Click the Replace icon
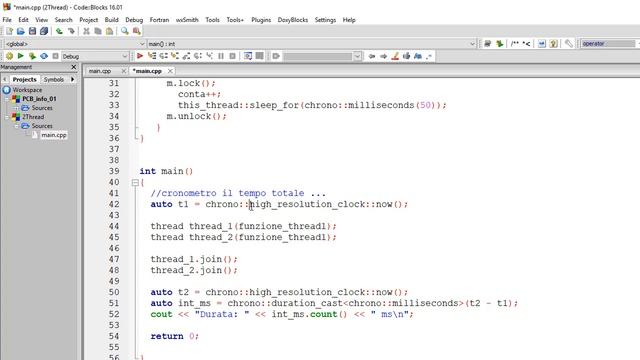 [x=136, y=31]
